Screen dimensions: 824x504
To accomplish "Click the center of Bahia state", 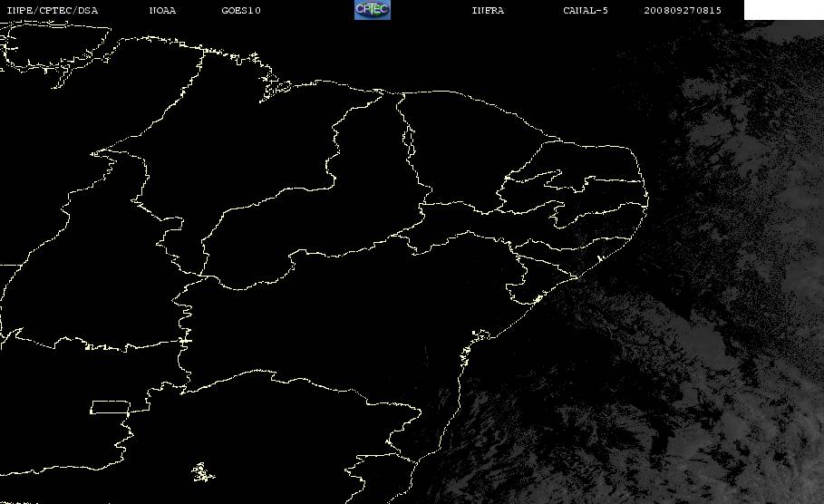I will tap(342, 325).
